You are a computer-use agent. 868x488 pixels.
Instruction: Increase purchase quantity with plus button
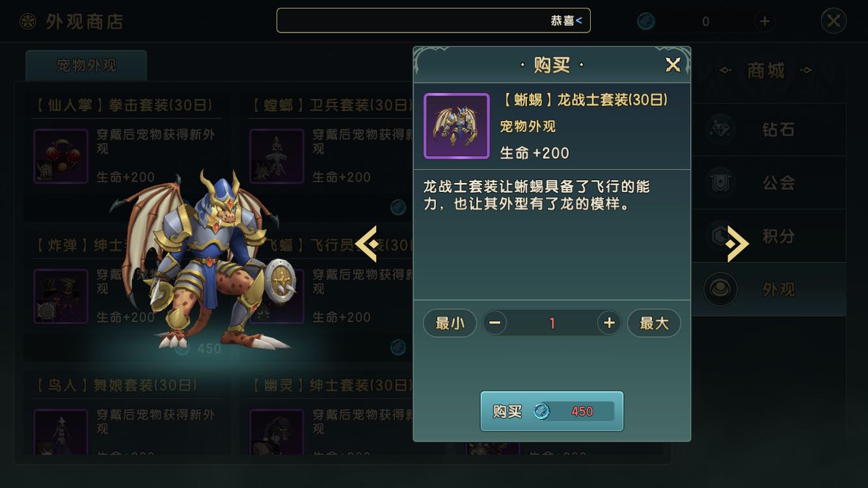point(609,323)
